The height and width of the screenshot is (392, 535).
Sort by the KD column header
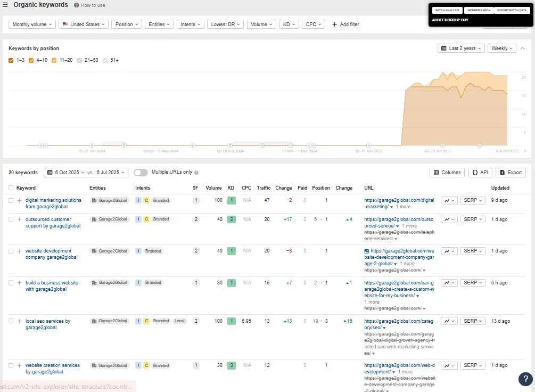click(x=231, y=188)
